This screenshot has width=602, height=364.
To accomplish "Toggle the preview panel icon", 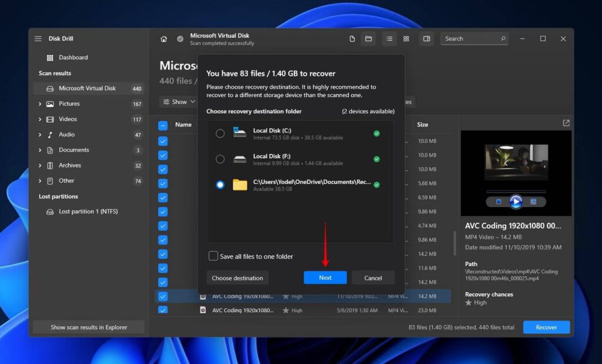I will pos(427,39).
